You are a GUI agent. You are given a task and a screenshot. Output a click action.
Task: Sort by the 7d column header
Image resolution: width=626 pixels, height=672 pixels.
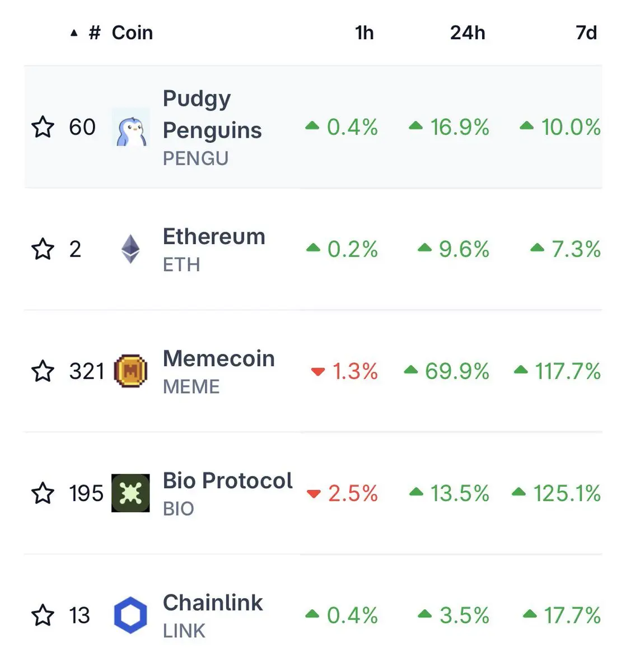(x=586, y=33)
